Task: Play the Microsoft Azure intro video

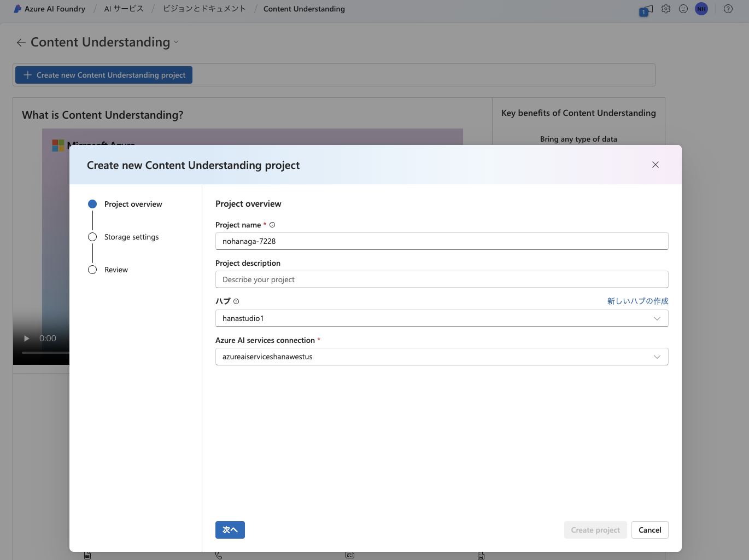Action: [x=26, y=338]
